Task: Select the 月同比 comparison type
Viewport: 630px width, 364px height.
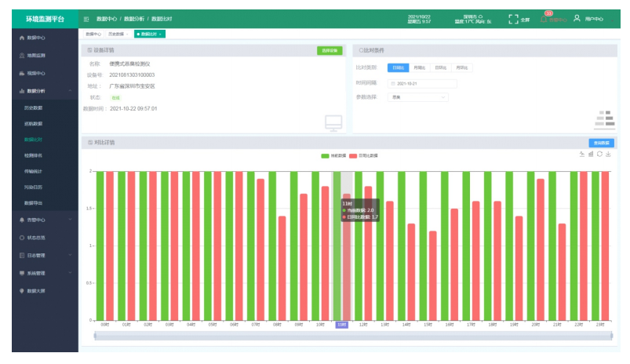Action: [419, 68]
